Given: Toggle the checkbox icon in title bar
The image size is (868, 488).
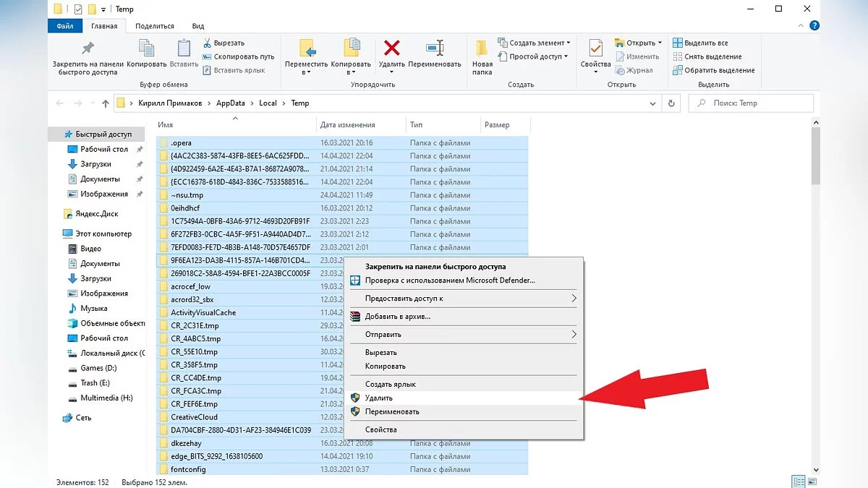Looking at the screenshot, I should (78, 9).
